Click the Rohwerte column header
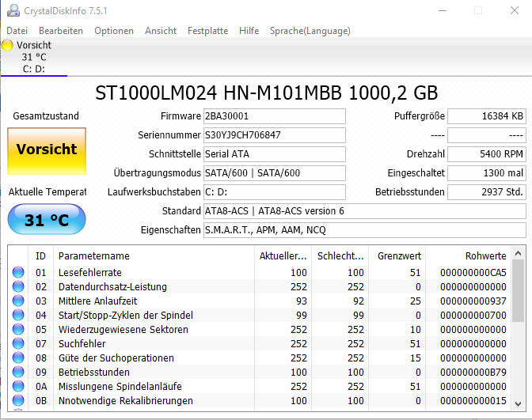Image resolution: width=532 pixels, height=420 pixels. (469, 256)
